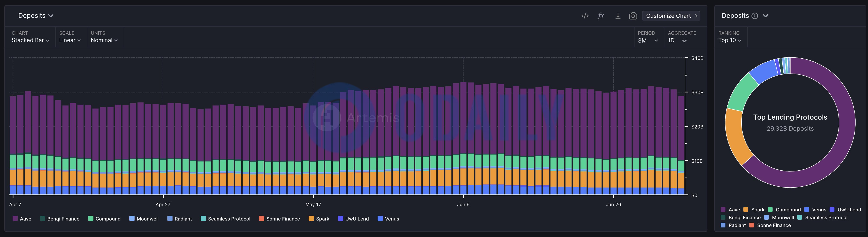This screenshot has width=868, height=237.
Task: Change the 1D aggregate dropdown
Action: coord(677,40)
